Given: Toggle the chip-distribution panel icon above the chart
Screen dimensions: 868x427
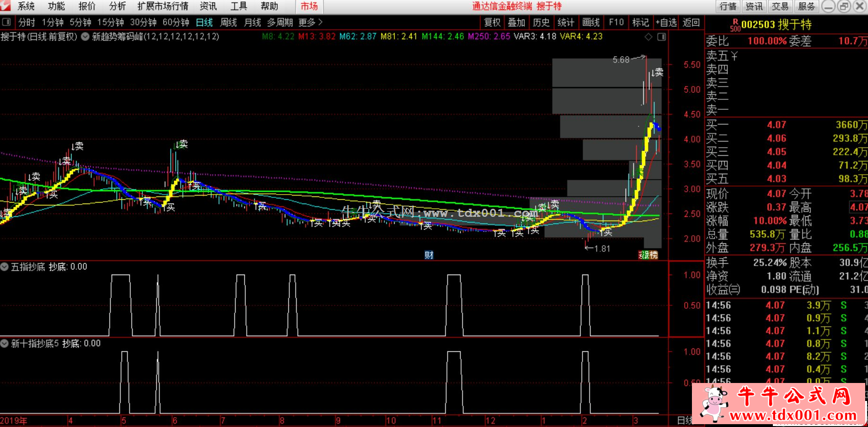Looking at the screenshot, I should 662,36.
